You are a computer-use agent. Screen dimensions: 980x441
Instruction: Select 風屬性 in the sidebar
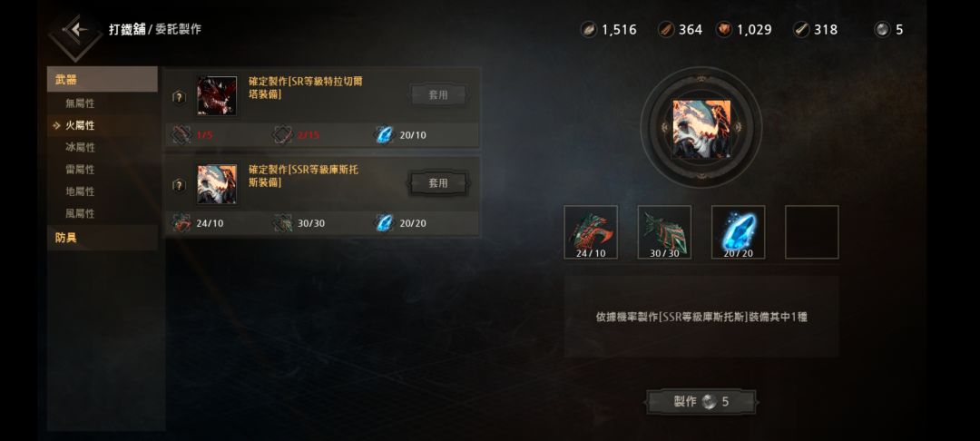pyautogui.click(x=80, y=213)
